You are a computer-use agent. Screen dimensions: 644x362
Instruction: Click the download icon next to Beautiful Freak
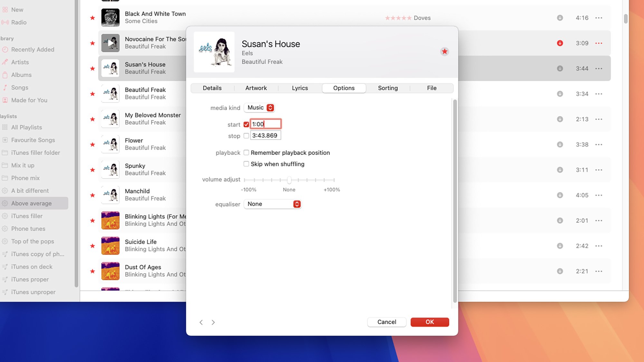click(560, 93)
